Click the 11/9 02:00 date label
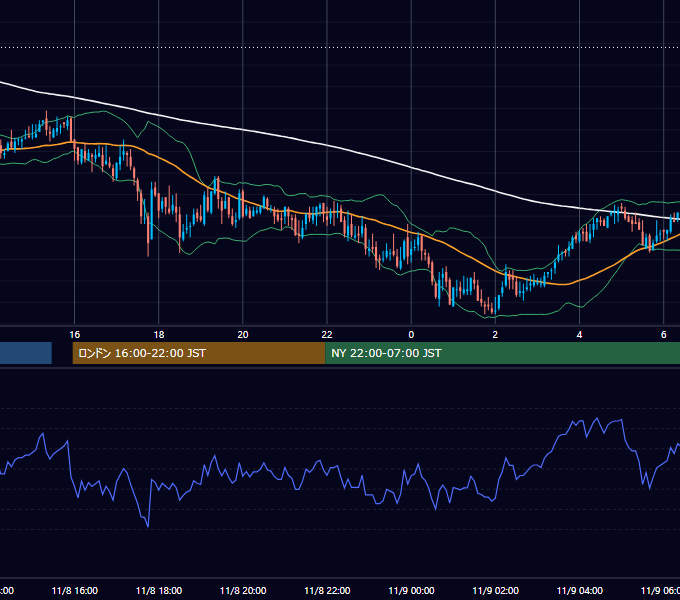Viewport: 680px width, 600px height. [x=495, y=590]
